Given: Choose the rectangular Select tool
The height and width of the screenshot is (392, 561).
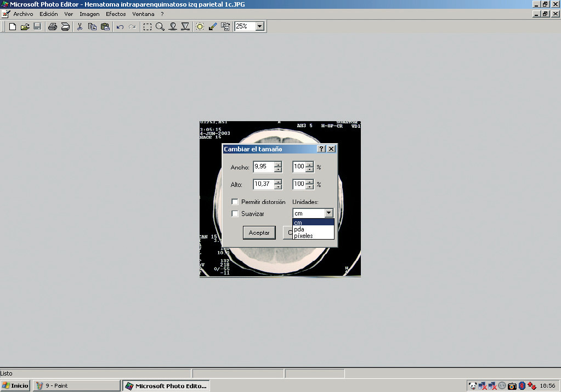Looking at the screenshot, I should coord(148,26).
